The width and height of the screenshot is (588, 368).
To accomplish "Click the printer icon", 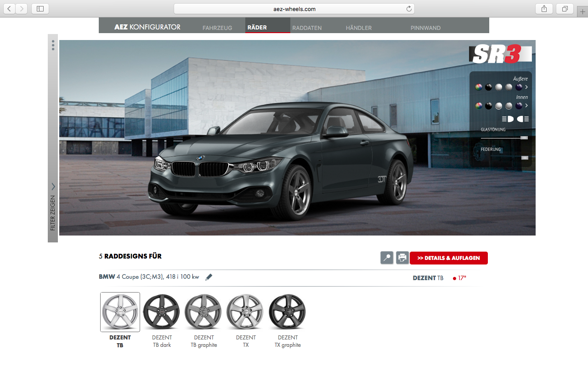I will click(x=402, y=258).
